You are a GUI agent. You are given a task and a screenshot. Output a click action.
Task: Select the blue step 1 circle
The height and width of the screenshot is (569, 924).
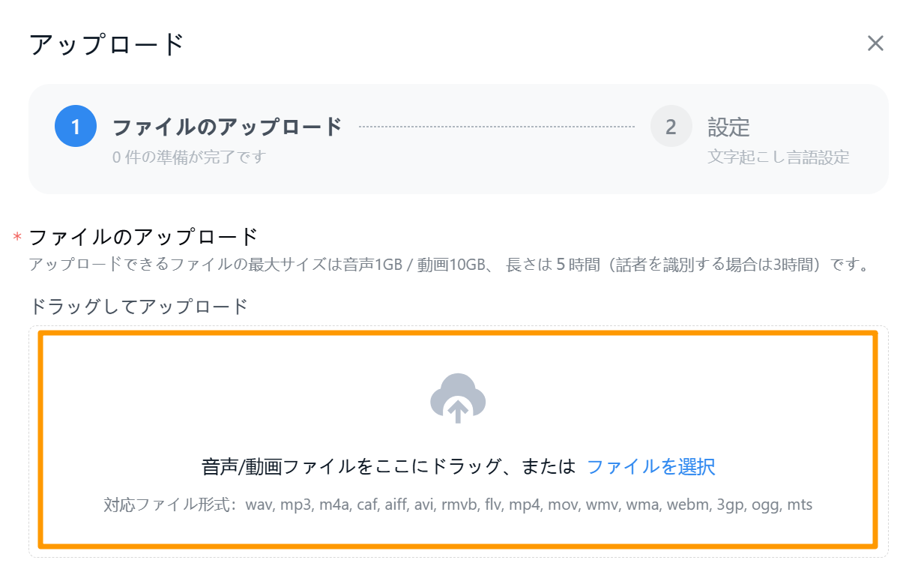pyautogui.click(x=76, y=126)
